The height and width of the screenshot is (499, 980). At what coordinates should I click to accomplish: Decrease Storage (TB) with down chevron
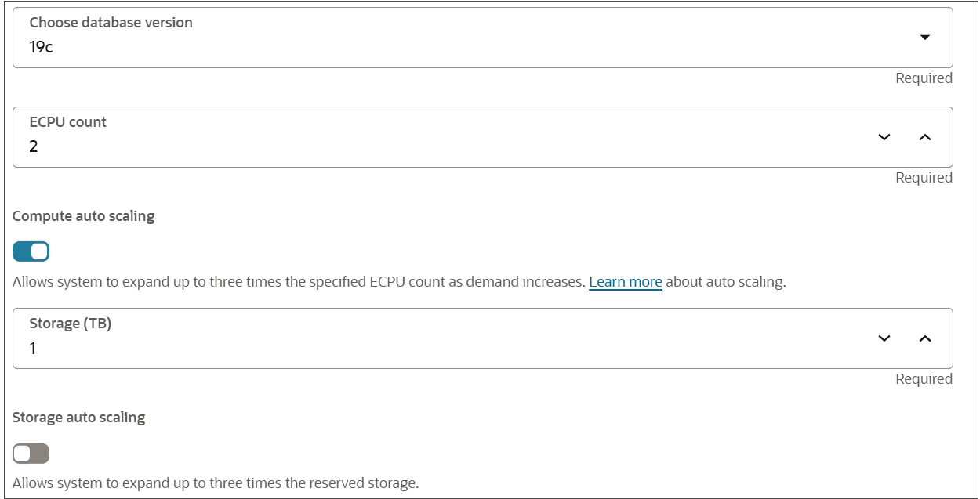pyautogui.click(x=884, y=338)
